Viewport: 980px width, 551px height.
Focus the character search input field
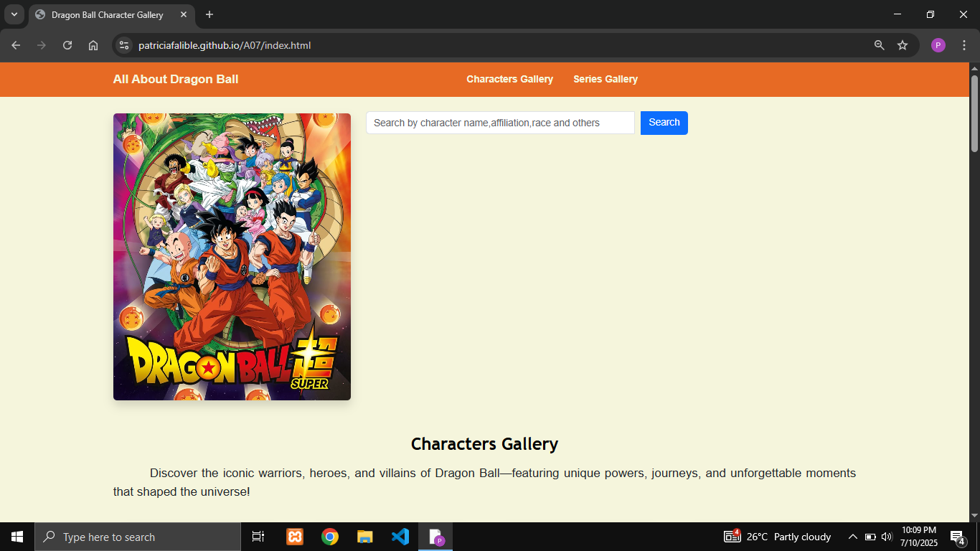coord(500,123)
